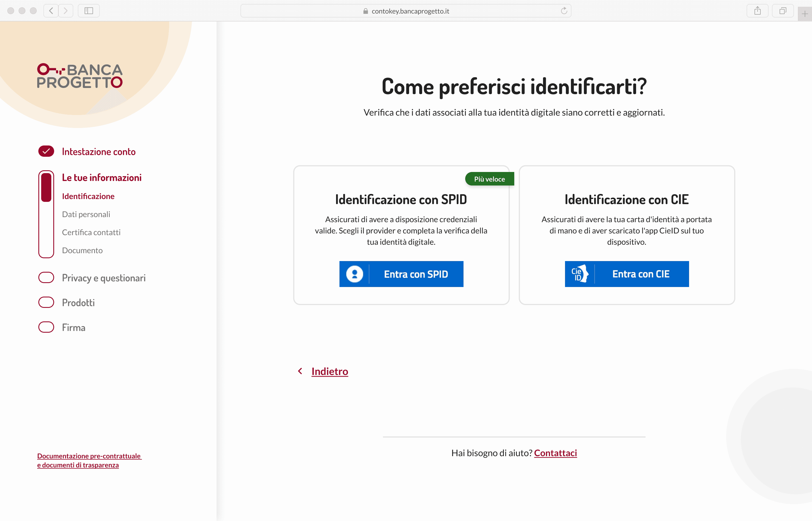Expand the Le tue informazioni section
The image size is (812, 521).
point(101,178)
